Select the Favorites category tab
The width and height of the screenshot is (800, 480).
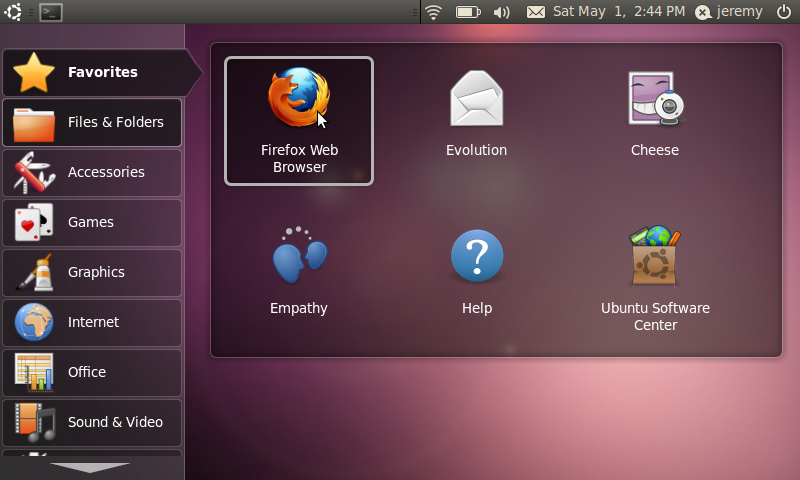pos(102,72)
